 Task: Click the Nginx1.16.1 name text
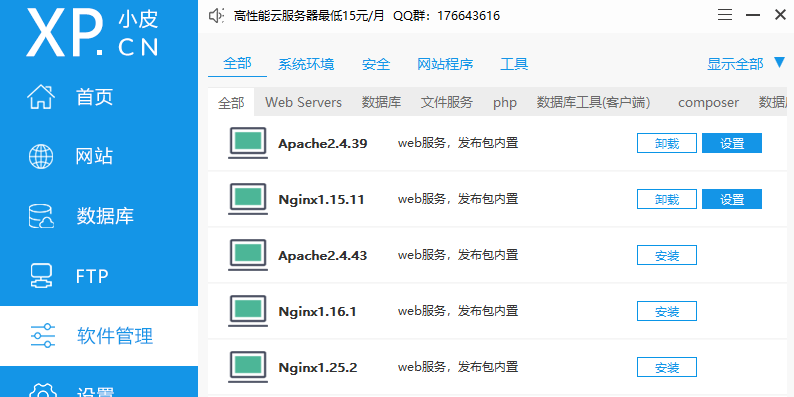click(317, 312)
